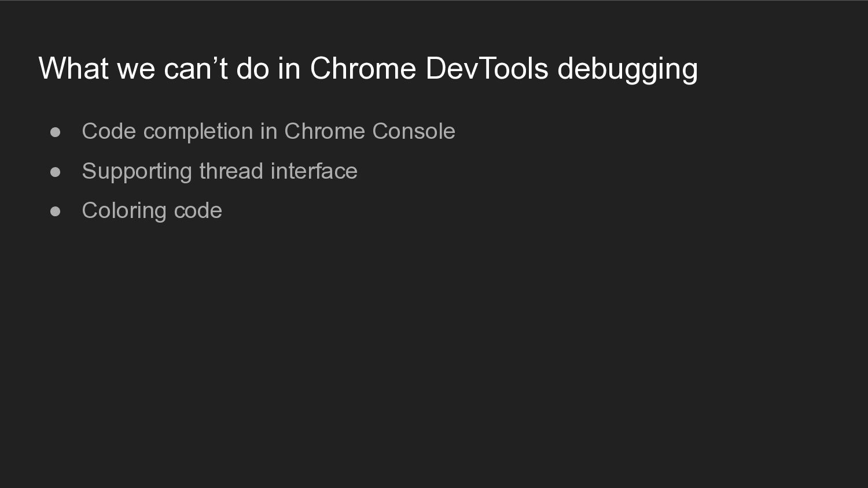Image resolution: width=868 pixels, height=488 pixels.
Task: Click the word interface in second bullet
Action: click(314, 171)
